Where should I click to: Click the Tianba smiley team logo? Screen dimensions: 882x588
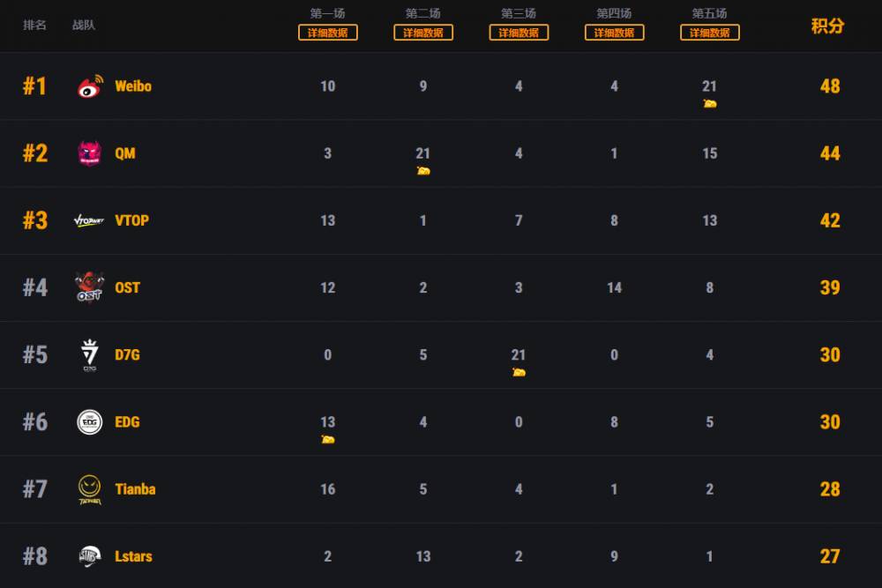(x=89, y=489)
